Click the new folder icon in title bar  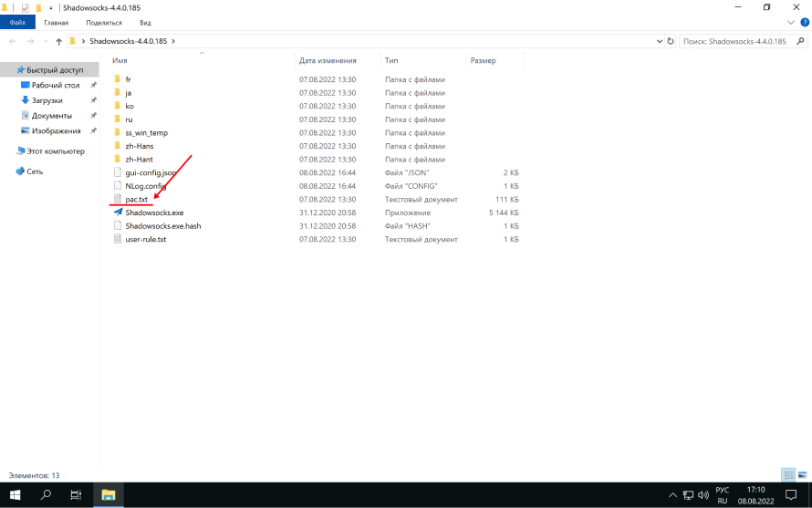point(38,8)
